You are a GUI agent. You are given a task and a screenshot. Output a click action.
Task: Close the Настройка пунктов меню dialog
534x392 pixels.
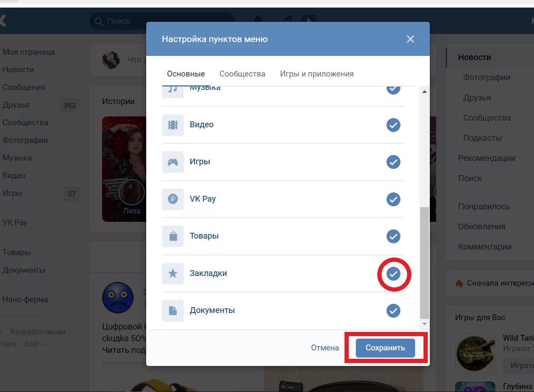coord(410,39)
